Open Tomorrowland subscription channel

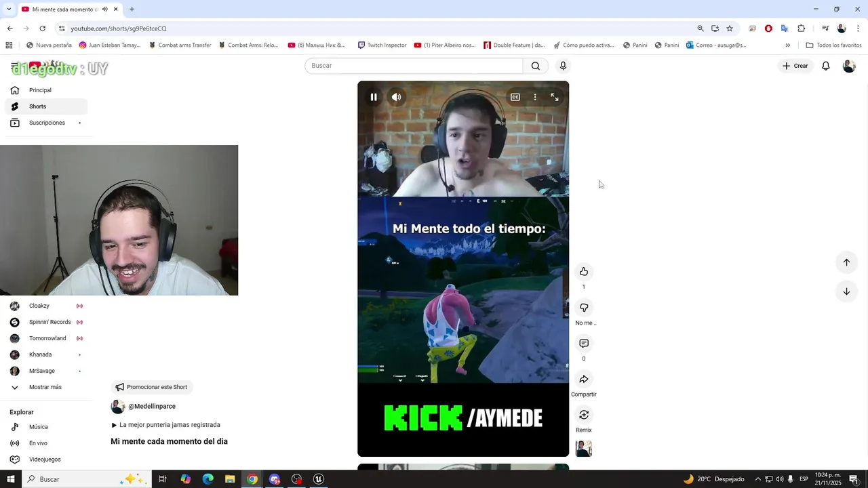[x=46, y=338]
